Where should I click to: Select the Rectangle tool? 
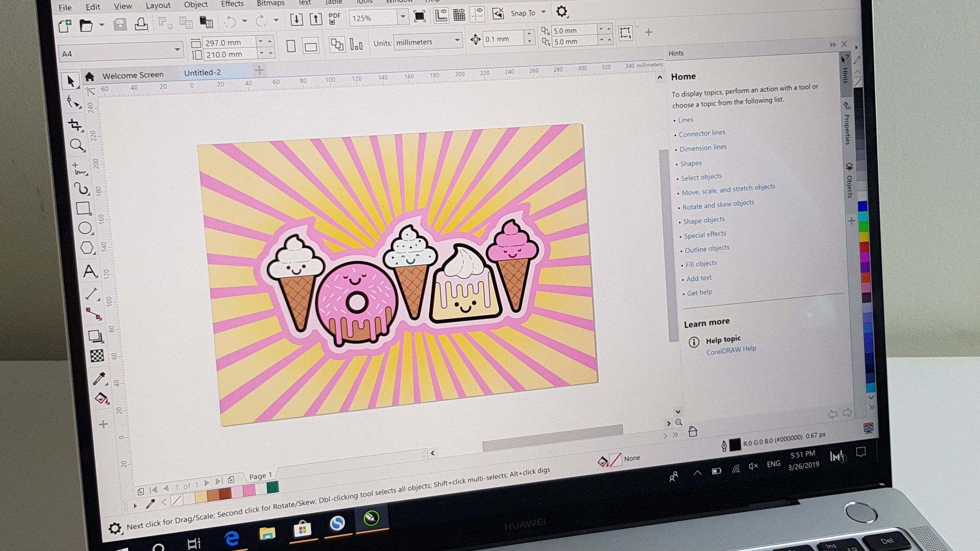pos(83,209)
